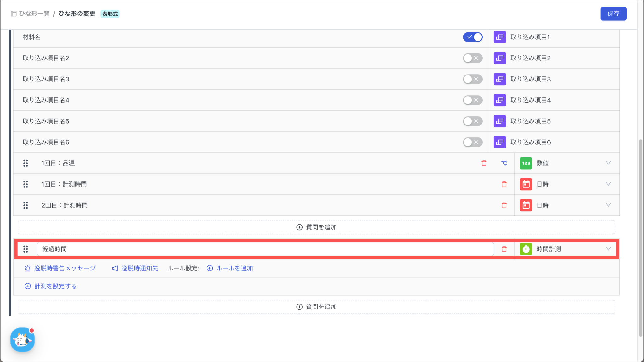Viewport: 644px width, 362px height.
Task: Open 日時 dropdown for 1回目：計測時間
Action: 608,184
